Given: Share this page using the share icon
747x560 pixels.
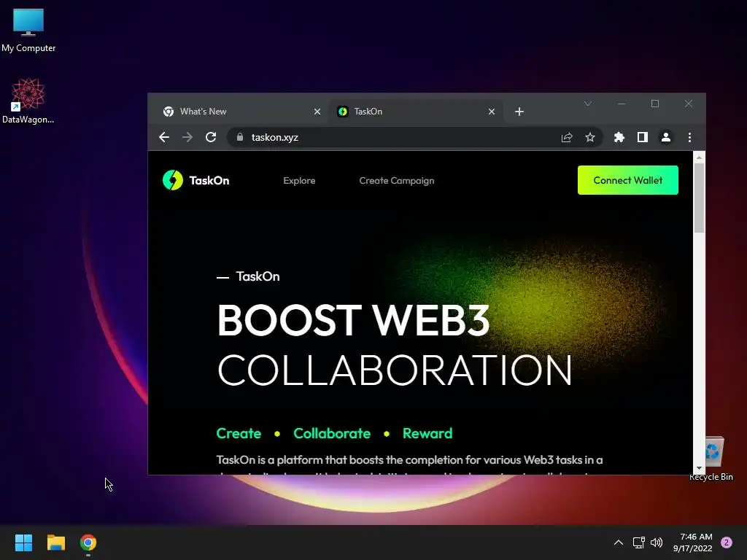Looking at the screenshot, I should click(566, 138).
